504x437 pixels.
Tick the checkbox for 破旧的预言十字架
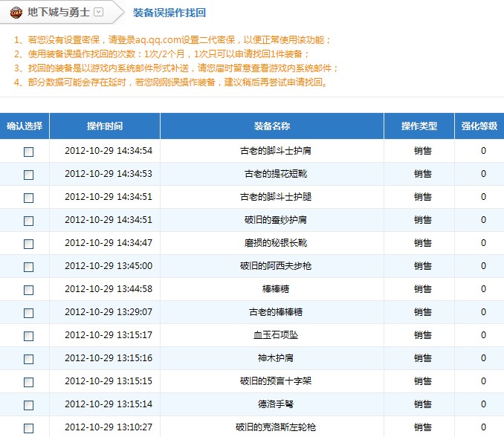coord(28,382)
